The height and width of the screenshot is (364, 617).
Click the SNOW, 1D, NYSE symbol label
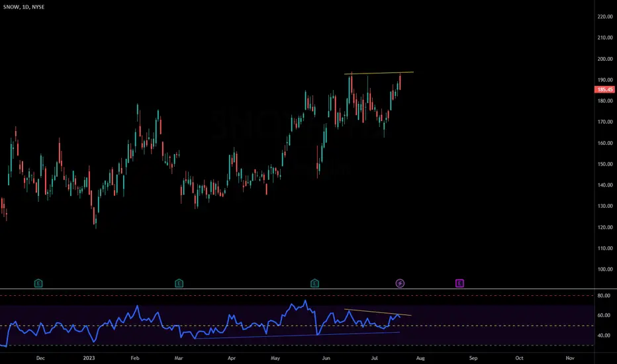pos(24,7)
